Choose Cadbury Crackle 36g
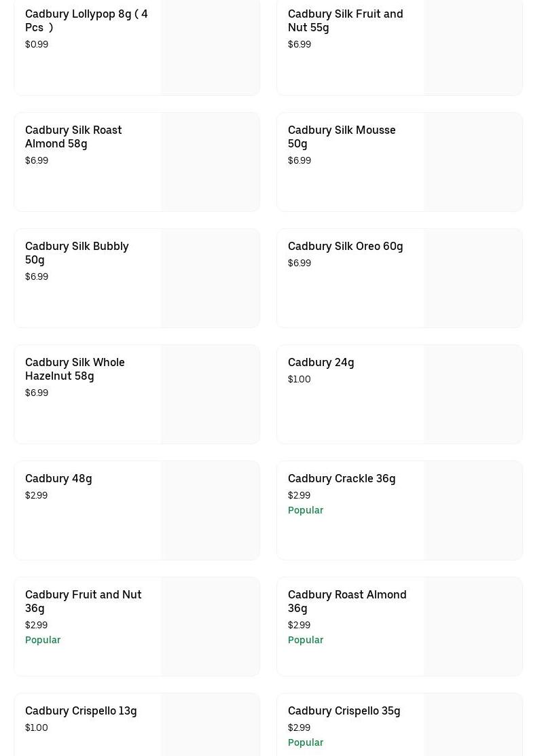 pyautogui.click(x=342, y=478)
